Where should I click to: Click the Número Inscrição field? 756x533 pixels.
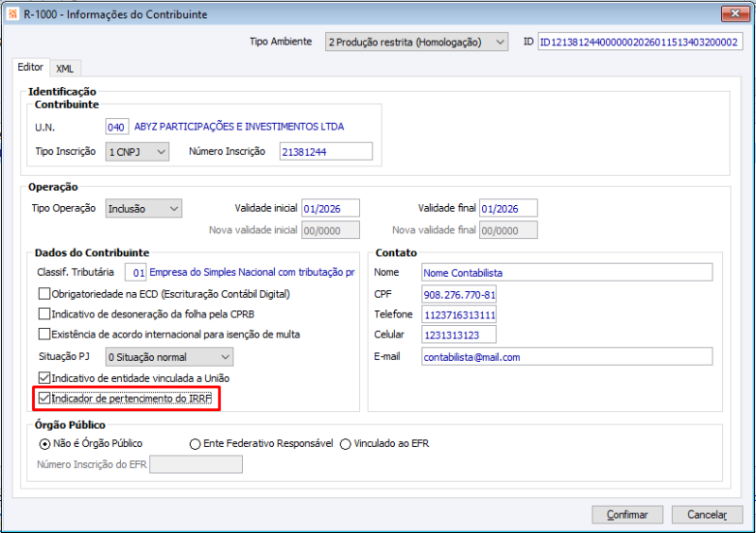(326, 151)
